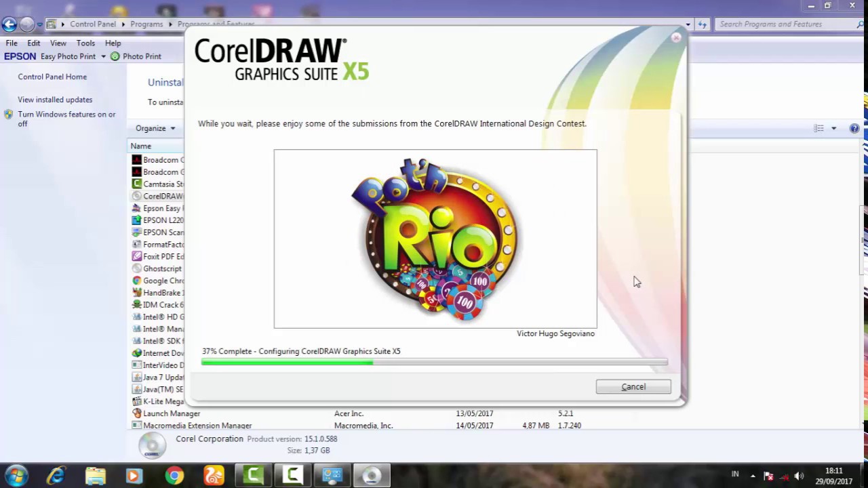This screenshot has height=488, width=868.
Task: Open recent pages dropdown arrow
Action: (39, 24)
